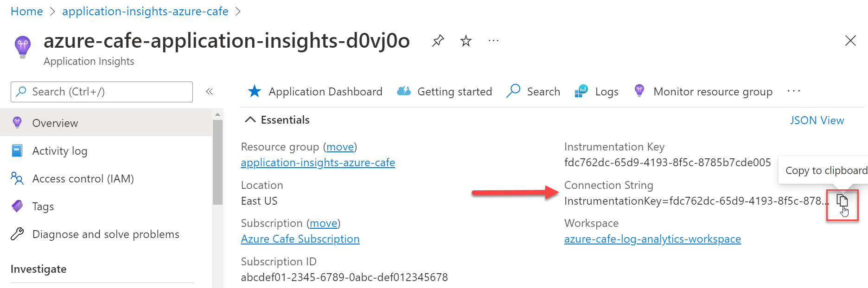Open Monitor resource group
This screenshot has width=868, height=288.
(x=703, y=92)
